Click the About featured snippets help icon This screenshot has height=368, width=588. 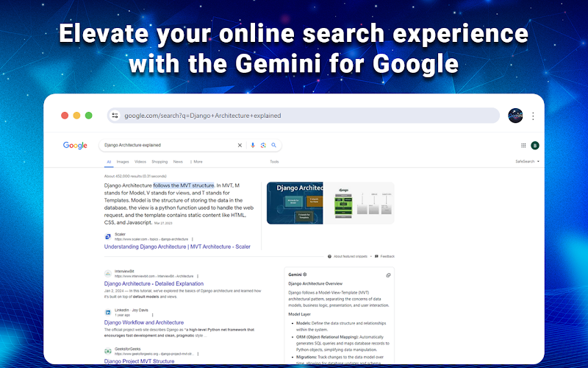[x=329, y=256]
